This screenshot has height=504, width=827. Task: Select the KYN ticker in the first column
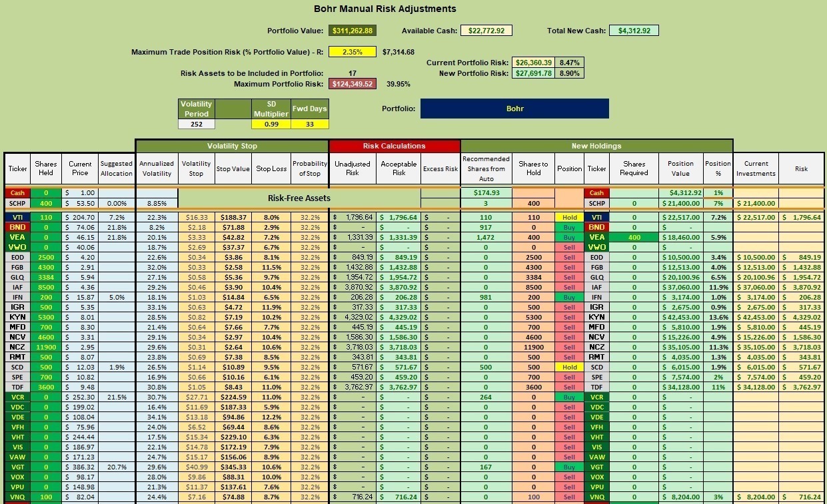click(18, 317)
